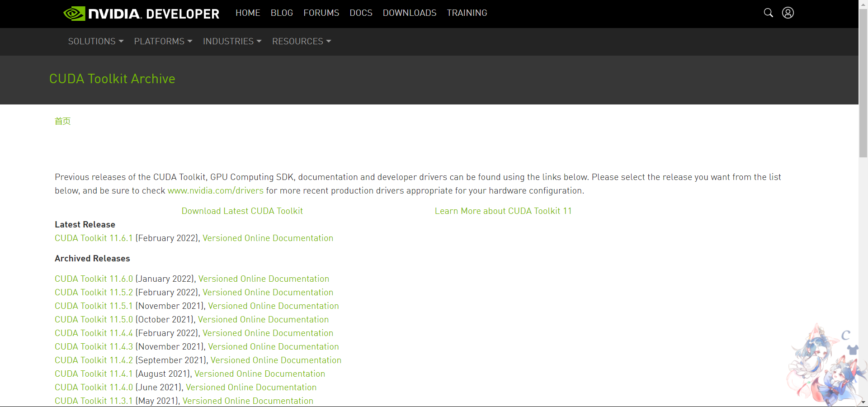Open Versioned Online Documentation for 11.4.1
The height and width of the screenshot is (407, 868).
260,374
